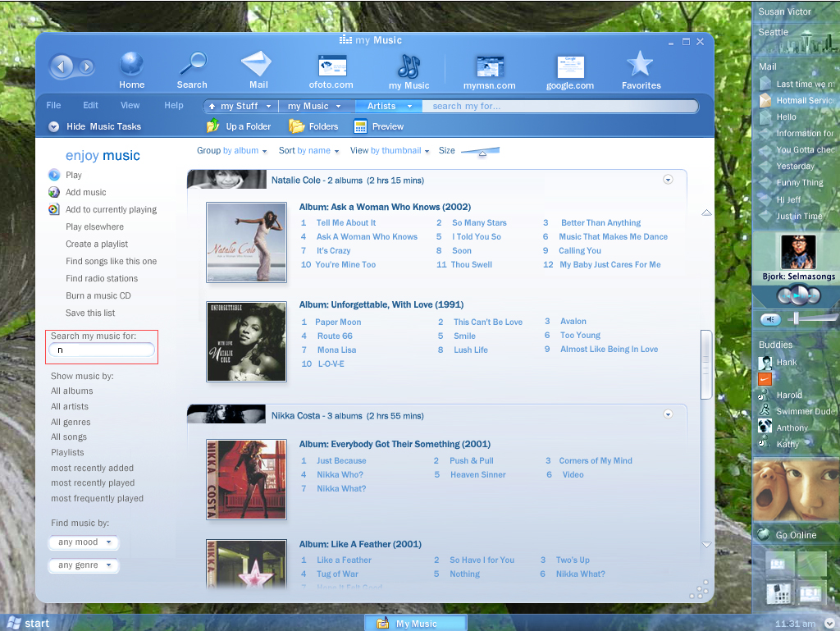The width and height of the screenshot is (840, 631).
Task: Open the View menu
Action: click(130, 105)
